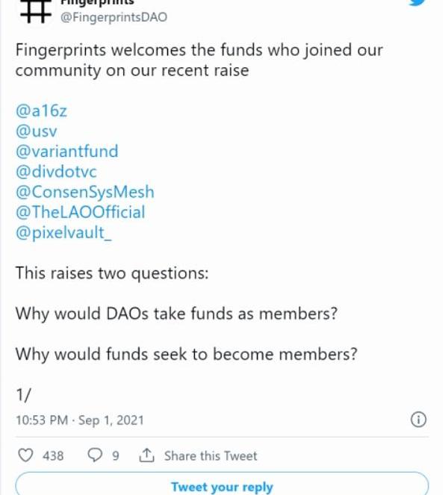Open the @TheLAOOfficial mention link

80,212
